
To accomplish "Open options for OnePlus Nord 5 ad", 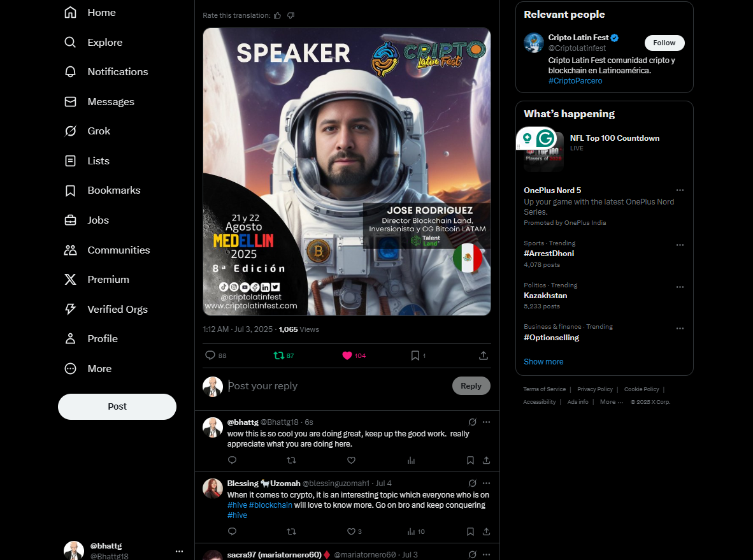I will click(680, 190).
